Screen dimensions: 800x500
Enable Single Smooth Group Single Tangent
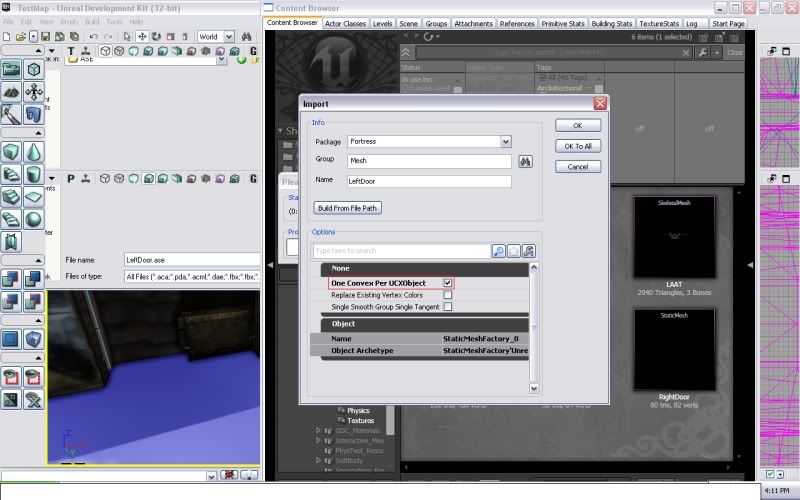(447, 307)
